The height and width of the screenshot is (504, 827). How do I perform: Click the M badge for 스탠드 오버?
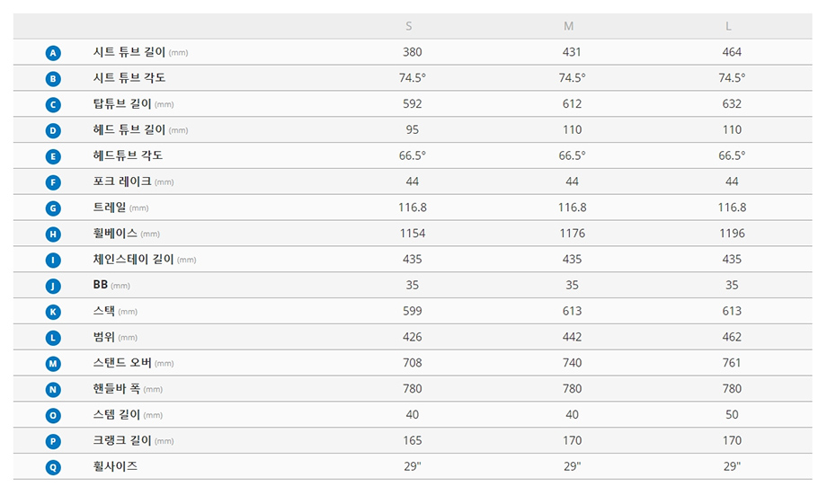point(53,364)
